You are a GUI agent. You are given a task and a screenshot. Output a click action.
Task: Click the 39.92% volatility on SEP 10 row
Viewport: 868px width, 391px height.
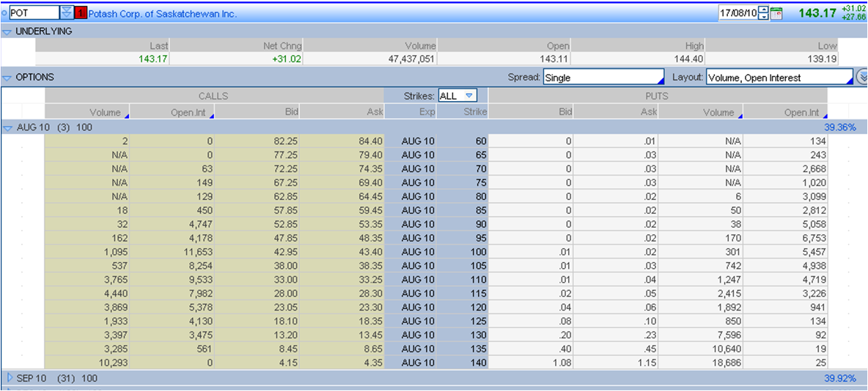point(840,378)
